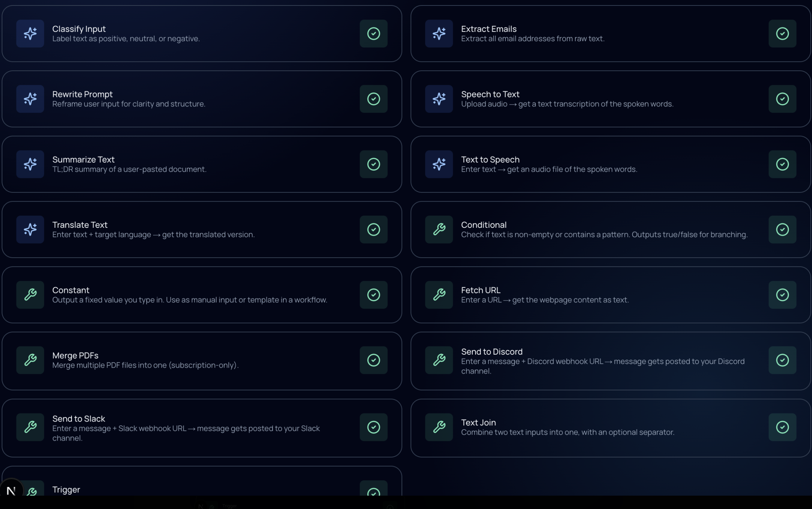Click the wrench icon for Conditional
The width and height of the screenshot is (812, 509).
pyautogui.click(x=439, y=229)
